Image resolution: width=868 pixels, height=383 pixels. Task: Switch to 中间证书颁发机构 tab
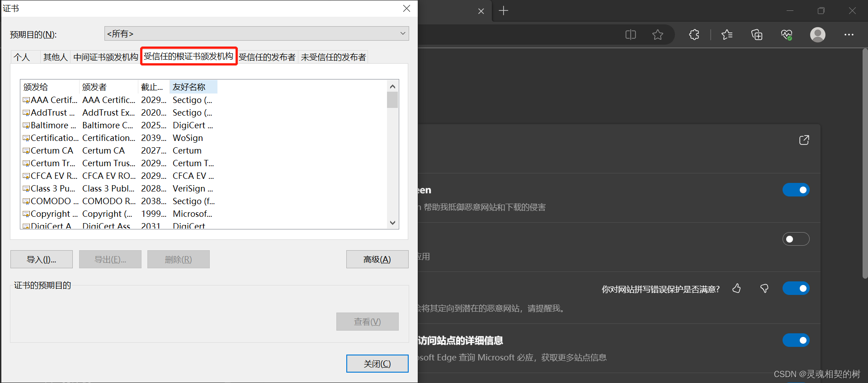(x=106, y=57)
